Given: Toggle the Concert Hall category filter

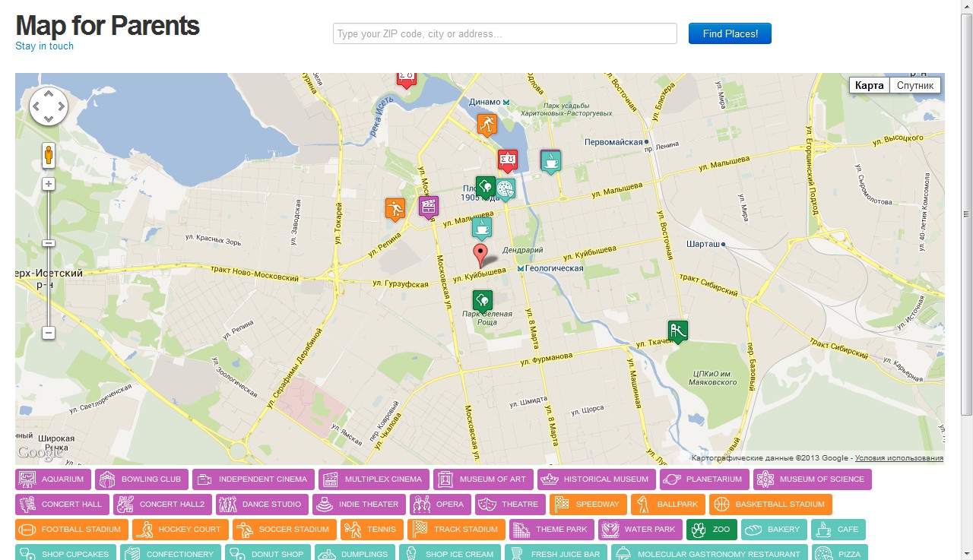Looking at the screenshot, I should [x=62, y=505].
